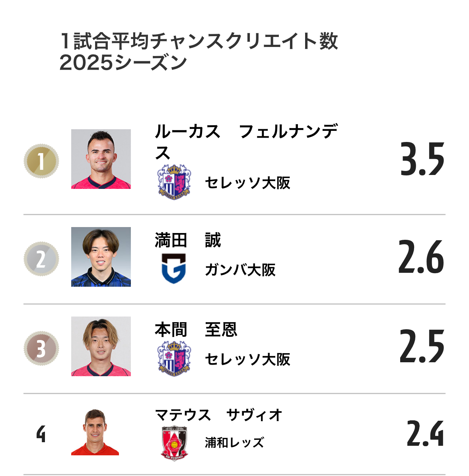Open player name マテウス サヴィオ

pos(219,415)
